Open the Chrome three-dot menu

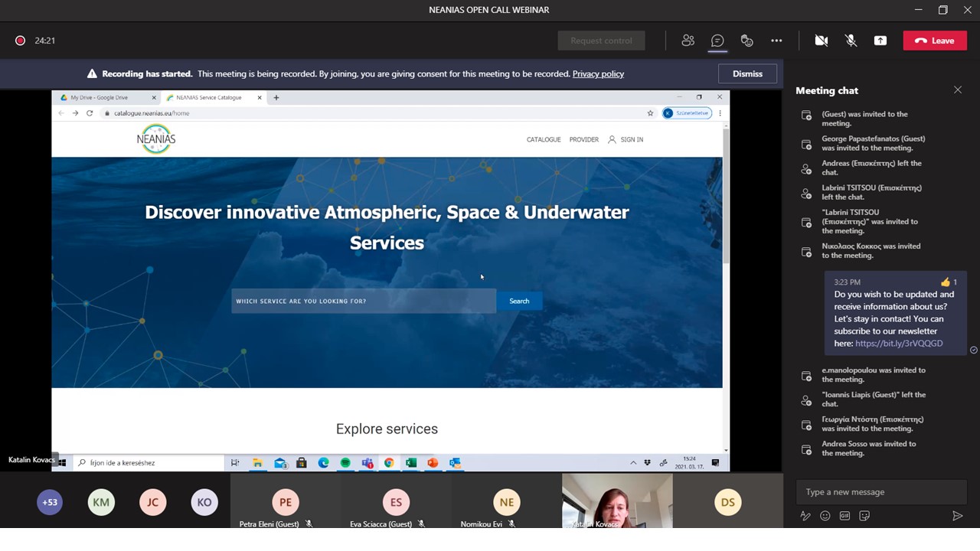click(720, 113)
